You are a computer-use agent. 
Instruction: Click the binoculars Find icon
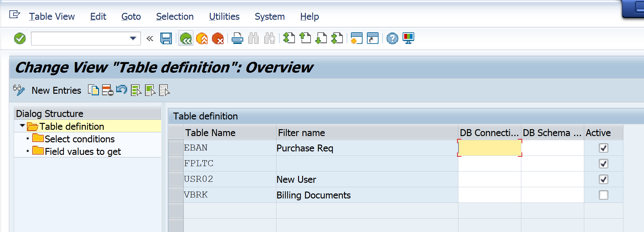[253, 39]
